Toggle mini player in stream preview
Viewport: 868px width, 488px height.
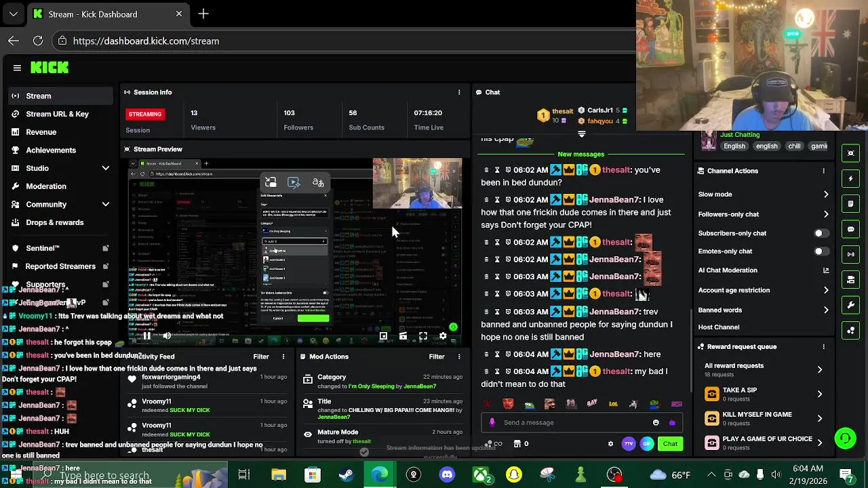[383, 335]
